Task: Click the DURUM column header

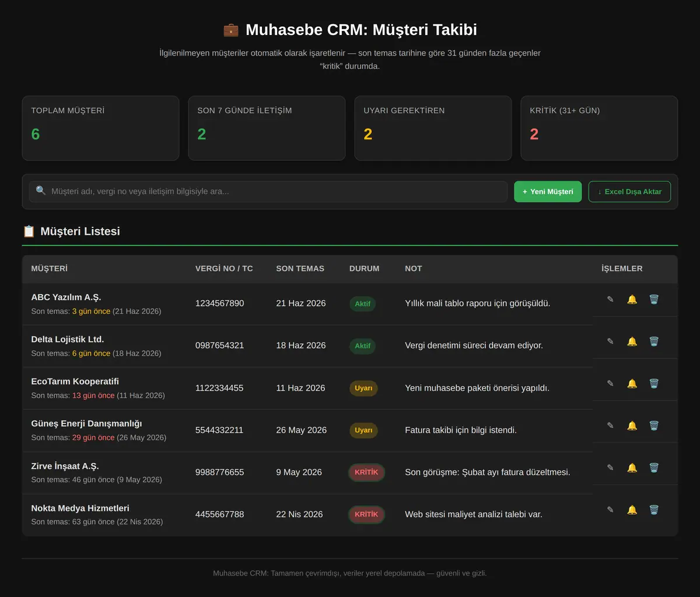Action: (364, 269)
